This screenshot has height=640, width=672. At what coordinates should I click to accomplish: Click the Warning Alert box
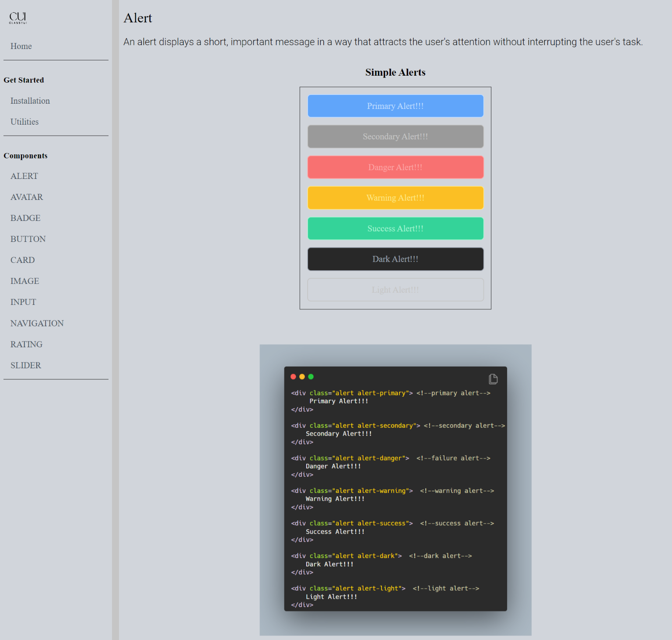pyautogui.click(x=395, y=198)
